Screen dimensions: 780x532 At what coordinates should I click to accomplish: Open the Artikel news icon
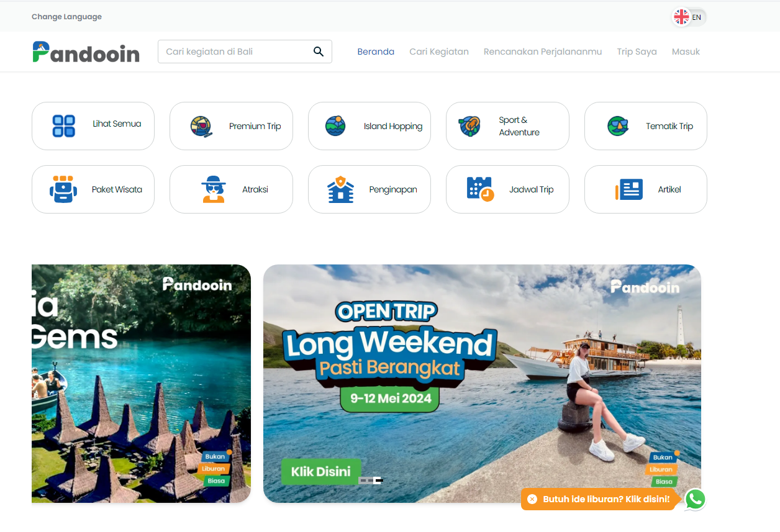click(x=629, y=189)
